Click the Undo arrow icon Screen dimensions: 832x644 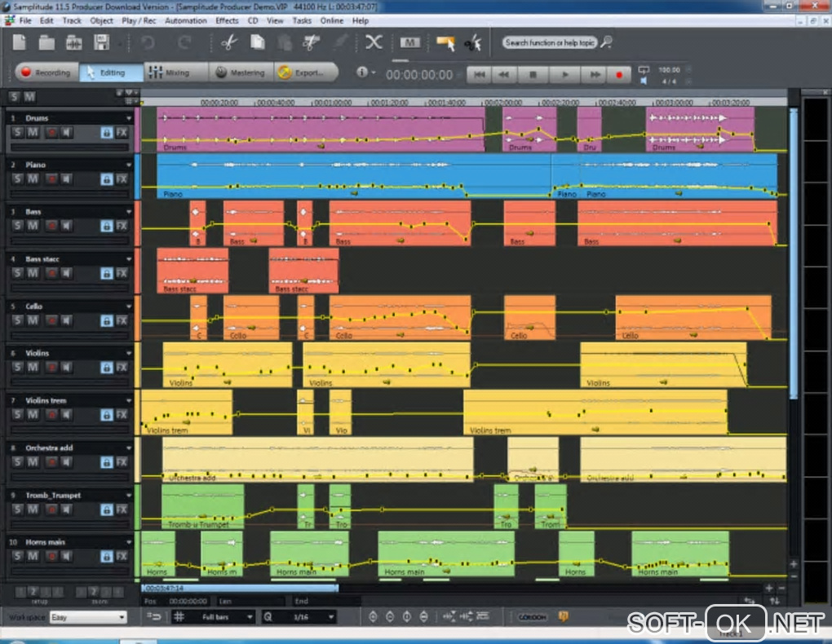(148, 42)
